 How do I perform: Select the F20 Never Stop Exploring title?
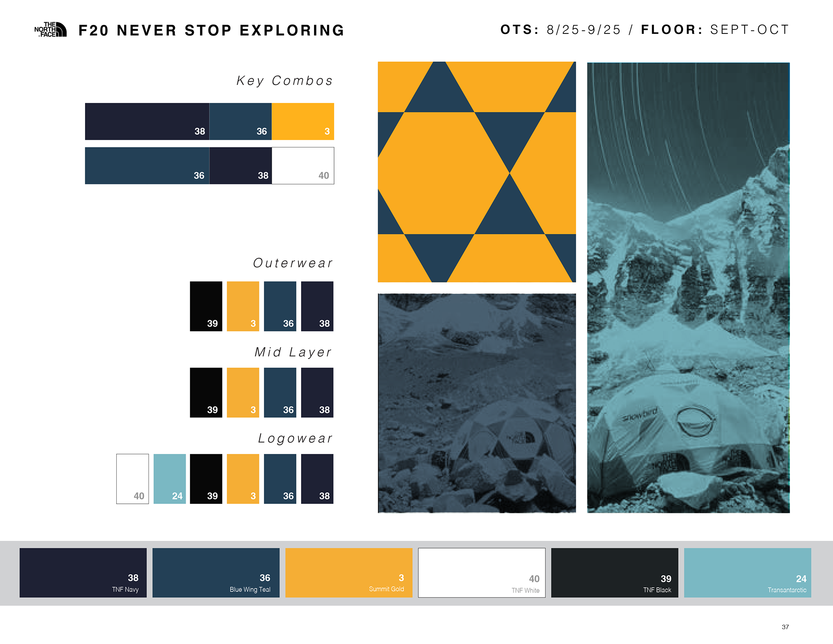click(x=211, y=30)
